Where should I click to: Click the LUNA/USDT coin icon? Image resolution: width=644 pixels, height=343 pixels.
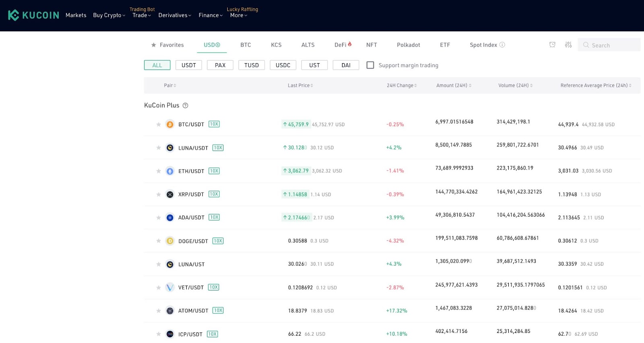pos(170,148)
